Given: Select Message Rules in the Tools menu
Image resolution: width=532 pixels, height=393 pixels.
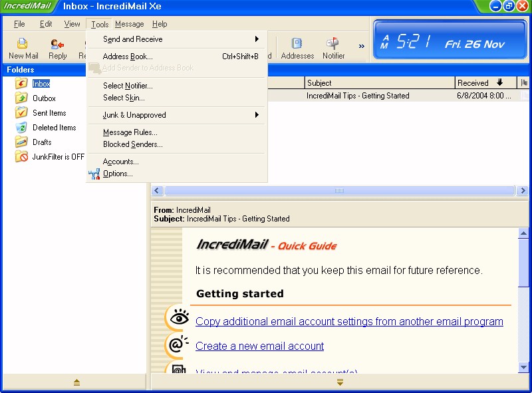Looking at the screenshot, I should pyautogui.click(x=130, y=132).
